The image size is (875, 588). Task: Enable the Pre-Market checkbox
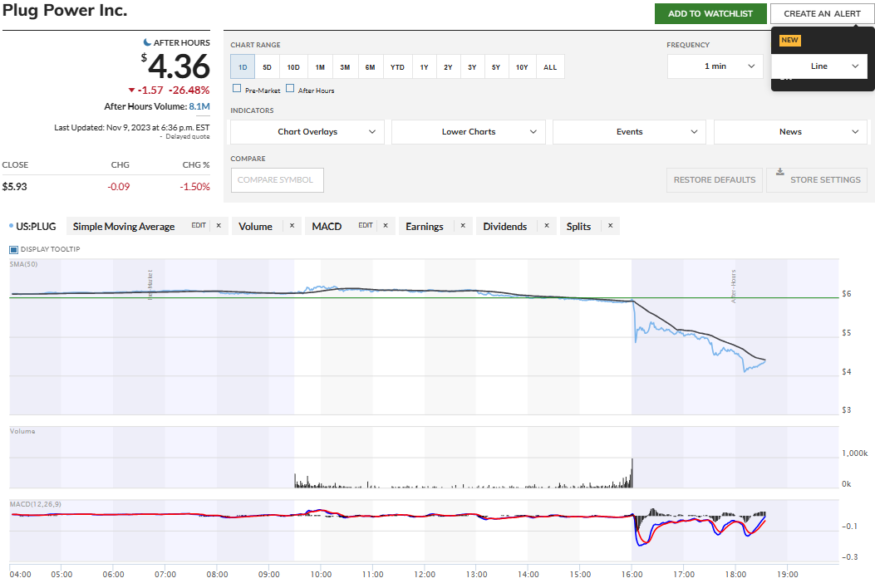click(237, 88)
